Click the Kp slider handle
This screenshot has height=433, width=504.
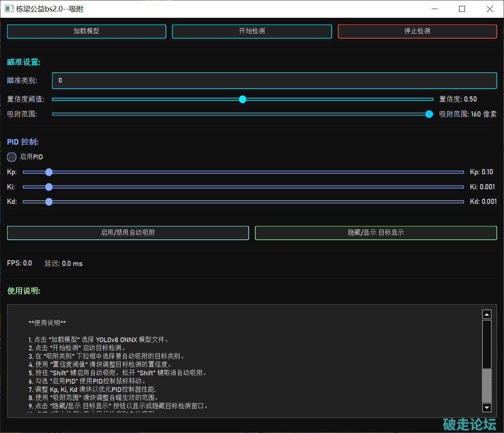(49, 172)
